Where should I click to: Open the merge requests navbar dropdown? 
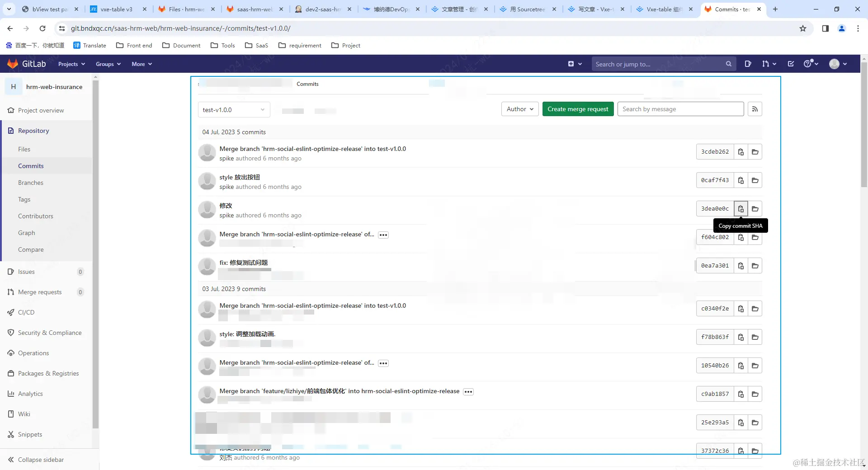tap(769, 64)
